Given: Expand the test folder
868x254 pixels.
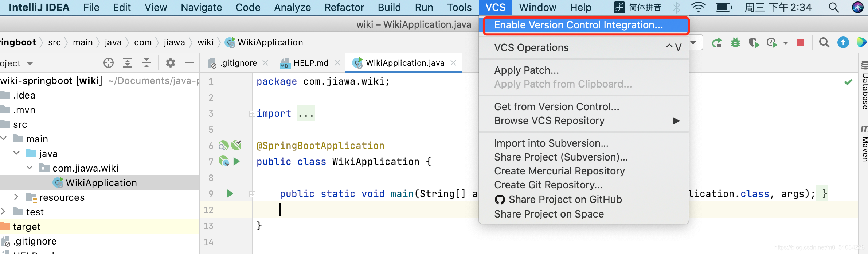Looking at the screenshot, I should 3,212.
